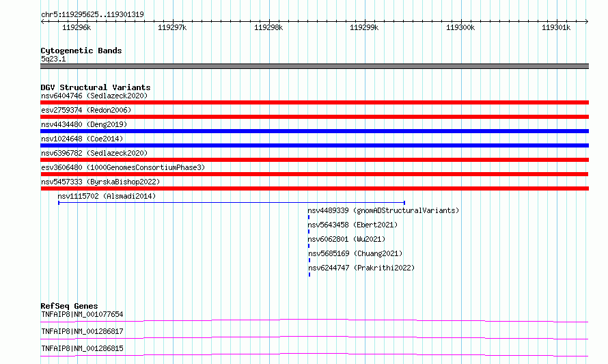Screen dimensions: 608x364
Task: Open the TNFAIP8|NM_001286817 gene label
Action: coord(82,331)
